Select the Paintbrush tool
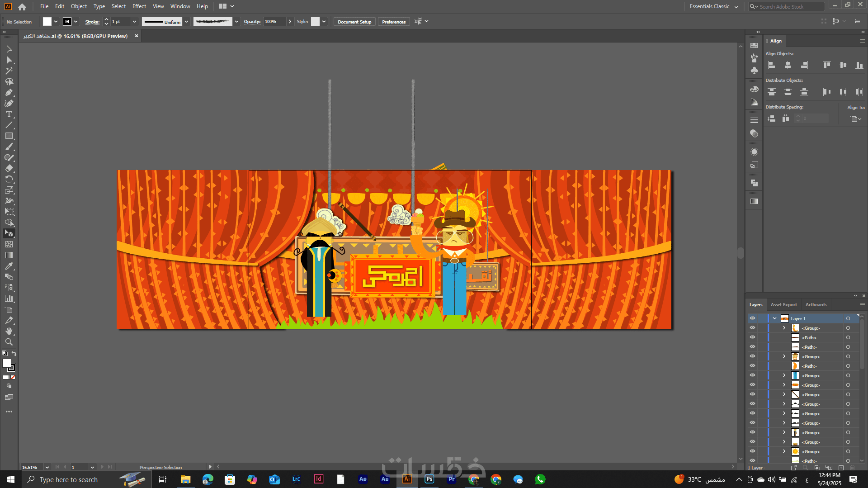Image resolution: width=868 pixels, height=488 pixels. (x=9, y=147)
